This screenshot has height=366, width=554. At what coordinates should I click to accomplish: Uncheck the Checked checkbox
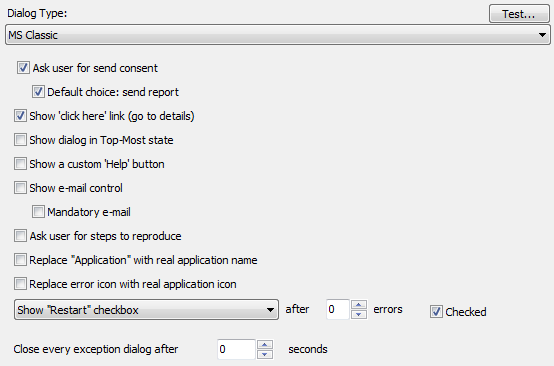tap(436, 312)
